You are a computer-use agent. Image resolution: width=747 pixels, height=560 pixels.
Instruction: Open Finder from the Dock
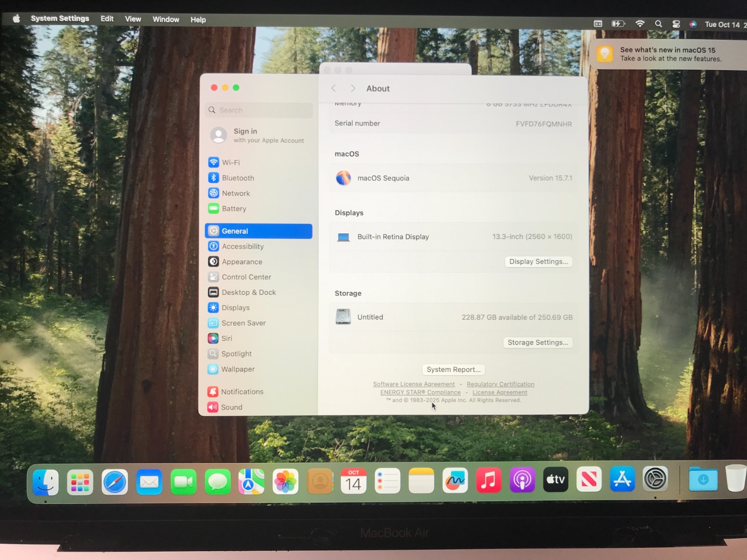[x=45, y=482]
